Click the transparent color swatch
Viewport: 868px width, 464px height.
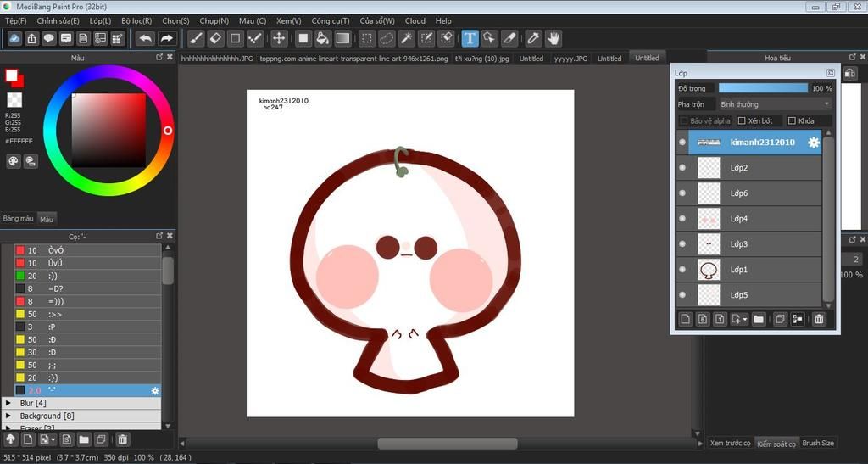(x=14, y=100)
